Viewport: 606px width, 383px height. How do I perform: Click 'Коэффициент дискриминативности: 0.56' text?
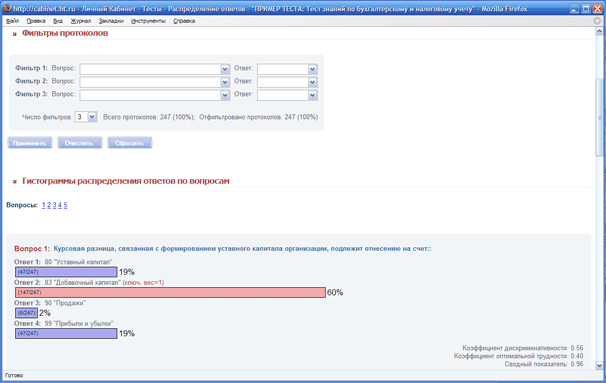click(523, 348)
